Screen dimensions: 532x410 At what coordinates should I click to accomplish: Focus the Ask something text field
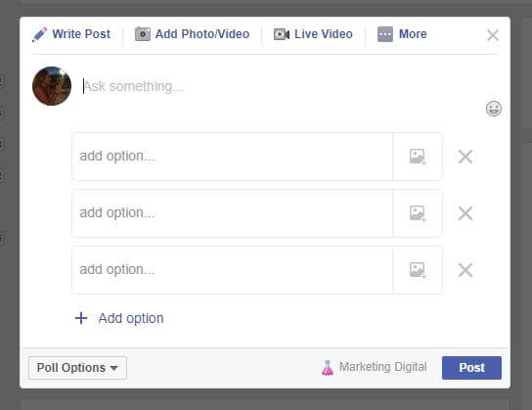click(x=282, y=86)
